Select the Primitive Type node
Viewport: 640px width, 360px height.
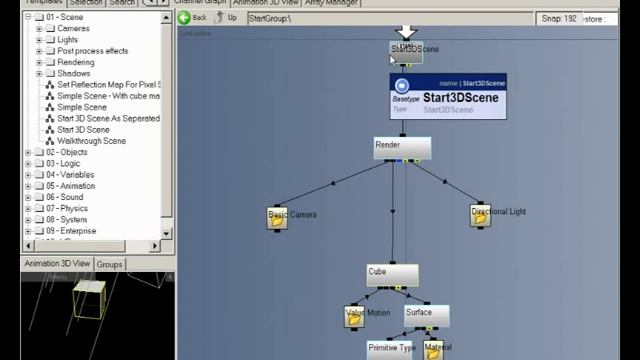click(389, 350)
